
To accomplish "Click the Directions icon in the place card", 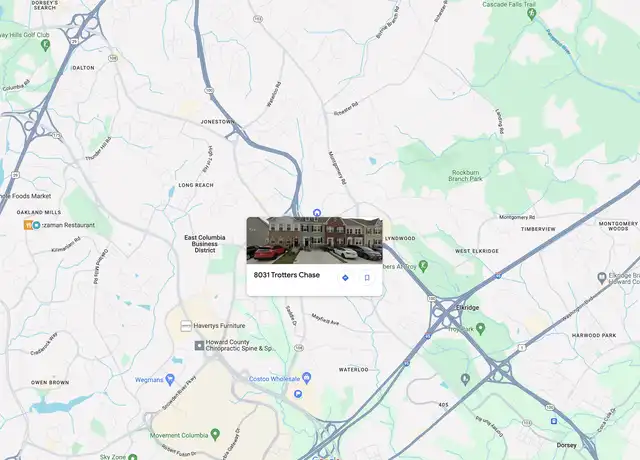I will (345, 278).
